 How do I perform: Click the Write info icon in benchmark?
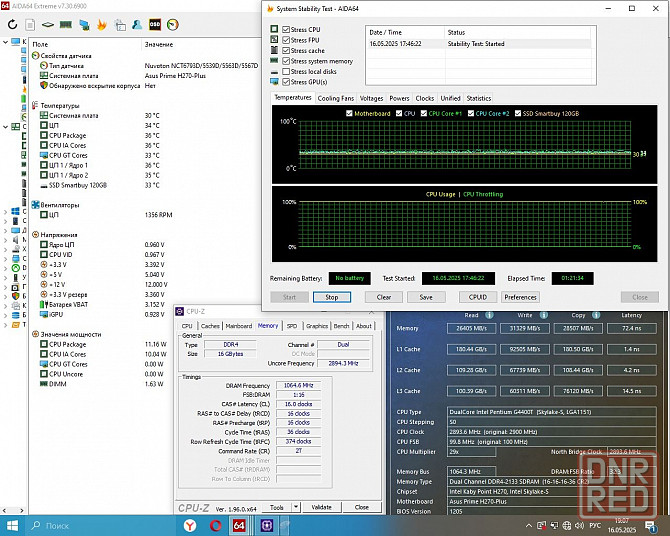click(x=544, y=315)
